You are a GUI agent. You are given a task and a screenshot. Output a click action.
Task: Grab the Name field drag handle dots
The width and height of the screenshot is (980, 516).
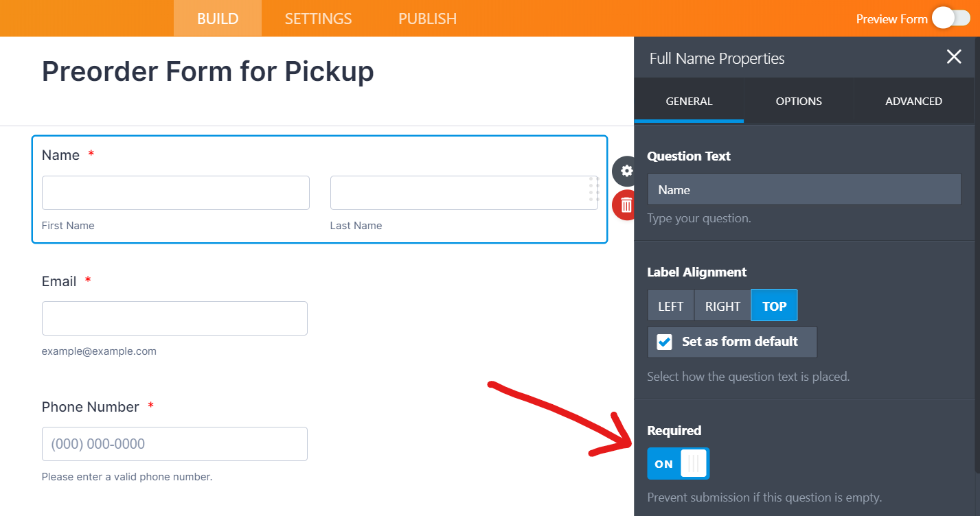(x=594, y=189)
